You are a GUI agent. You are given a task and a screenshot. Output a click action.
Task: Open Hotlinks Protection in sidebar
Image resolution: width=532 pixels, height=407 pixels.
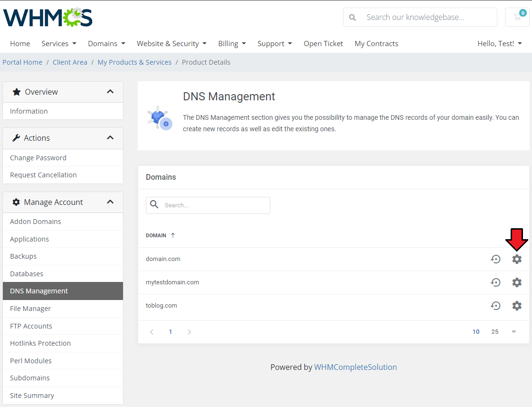coord(63,343)
